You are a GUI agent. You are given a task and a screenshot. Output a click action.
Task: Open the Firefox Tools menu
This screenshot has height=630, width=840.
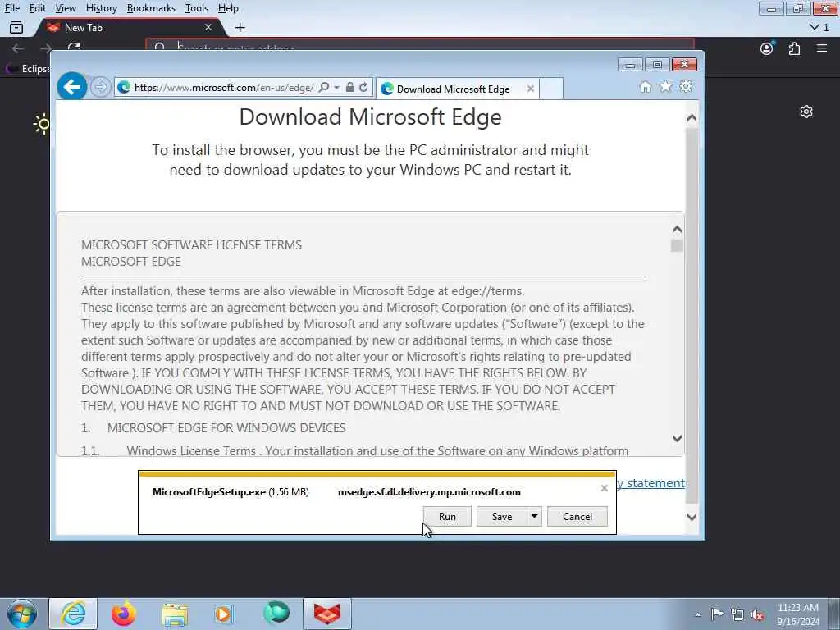(x=197, y=8)
